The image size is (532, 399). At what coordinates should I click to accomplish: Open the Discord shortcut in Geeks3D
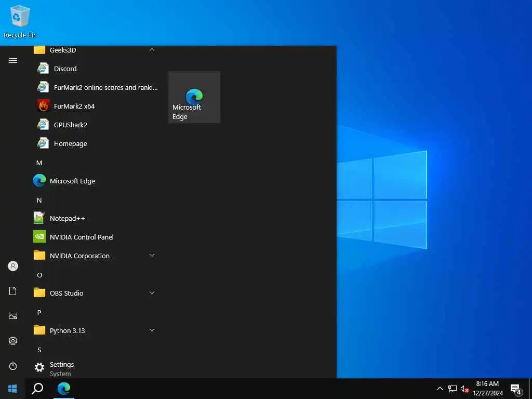[97, 69]
